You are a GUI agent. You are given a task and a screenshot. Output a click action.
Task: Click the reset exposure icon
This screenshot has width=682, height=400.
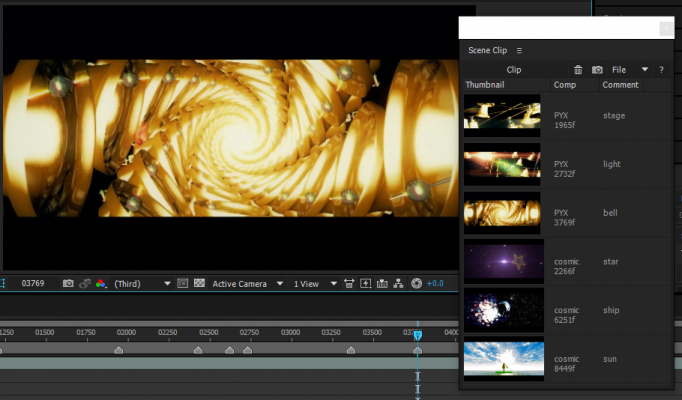(417, 284)
